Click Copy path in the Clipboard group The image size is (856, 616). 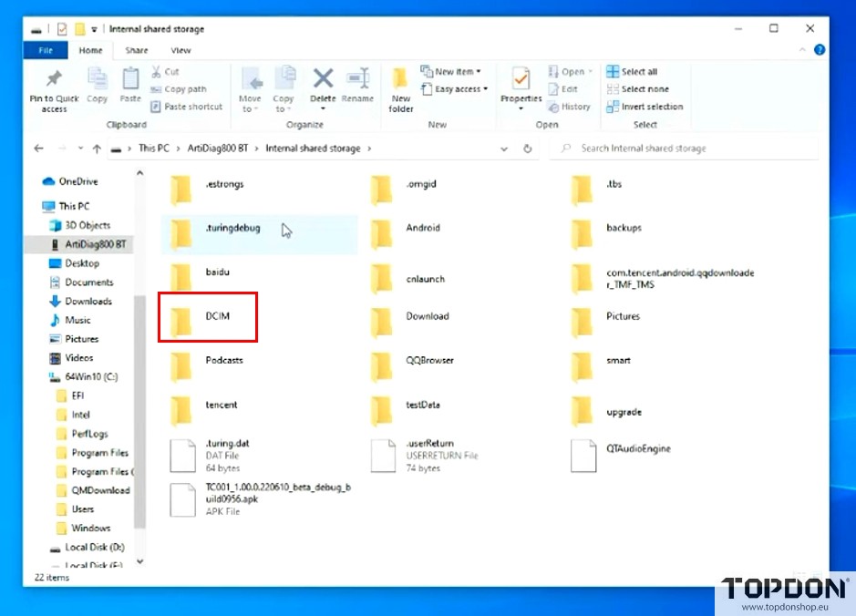coord(181,88)
